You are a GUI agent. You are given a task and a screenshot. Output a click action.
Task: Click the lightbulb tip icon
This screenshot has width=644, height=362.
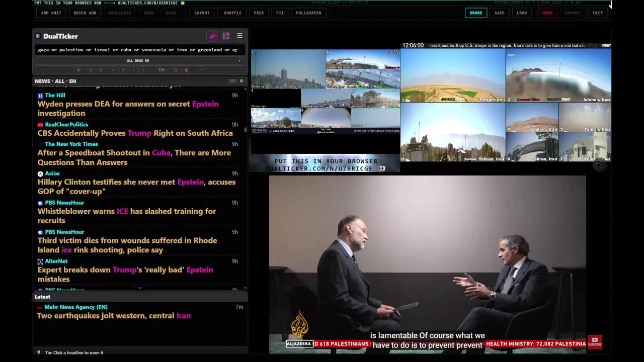click(39, 352)
